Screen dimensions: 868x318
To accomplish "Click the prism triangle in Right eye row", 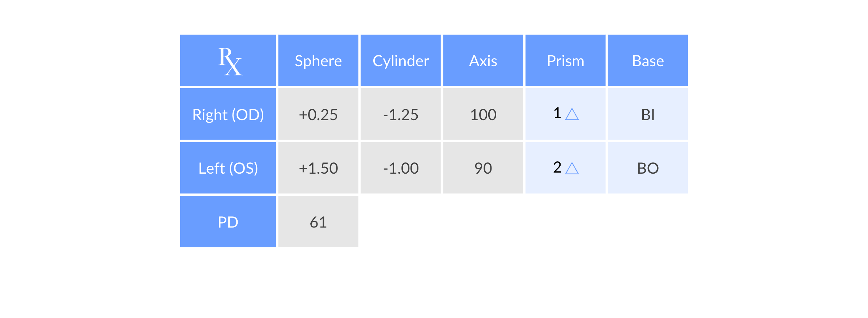I will coord(572,114).
